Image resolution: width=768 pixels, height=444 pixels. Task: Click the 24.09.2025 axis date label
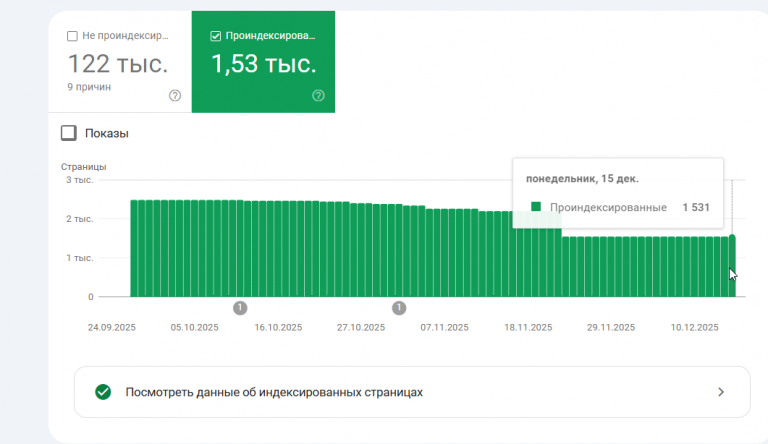pyautogui.click(x=112, y=327)
